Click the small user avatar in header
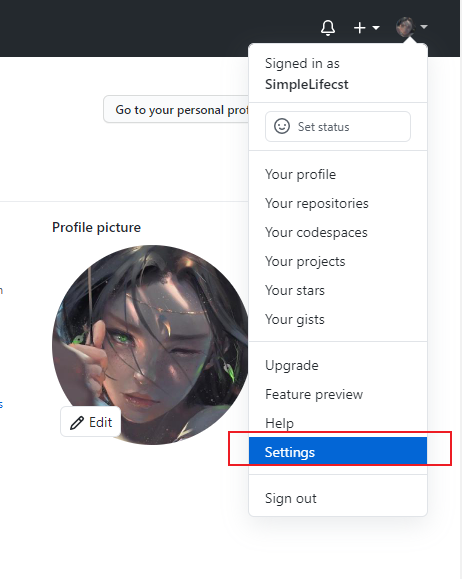 [405, 27]
